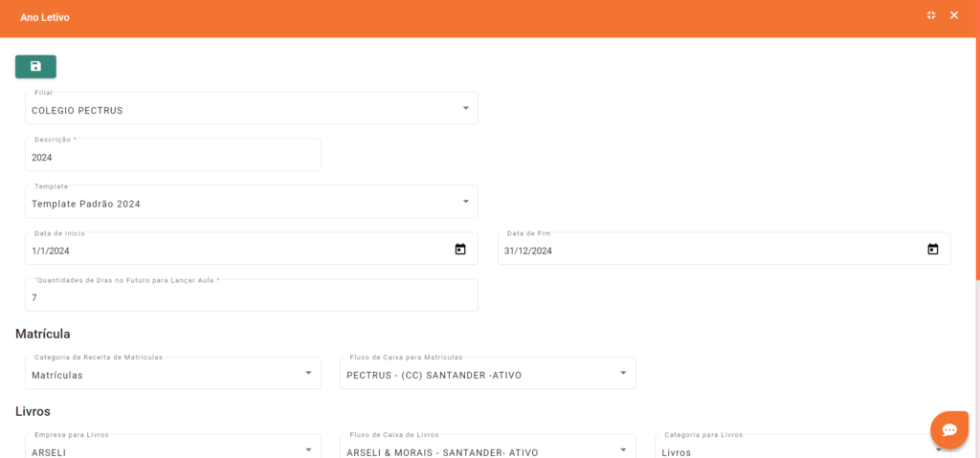Screen dimensions: 980x458
Task: Click the Ano Letivo title text
Action: tap(45, 17)
